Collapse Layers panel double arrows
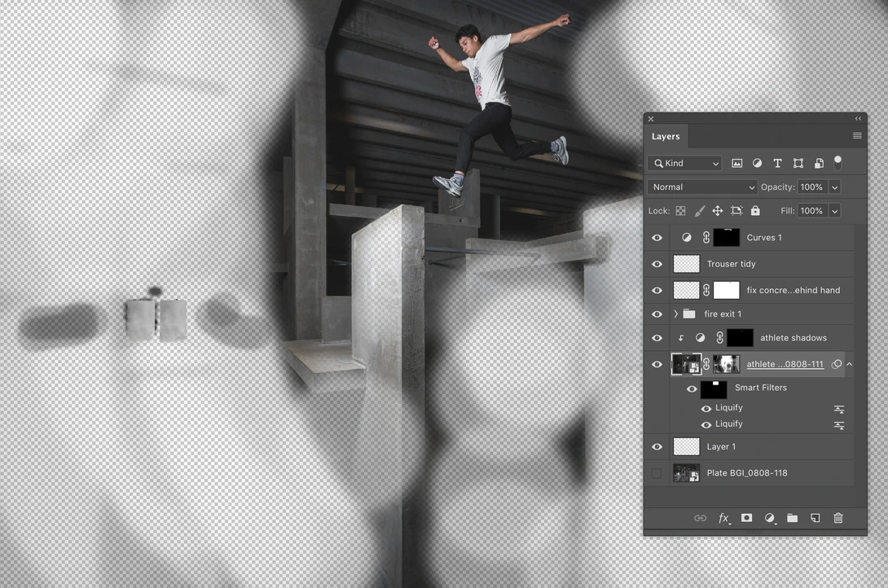The height and width of the screenshot is (588, 888). 858,119
